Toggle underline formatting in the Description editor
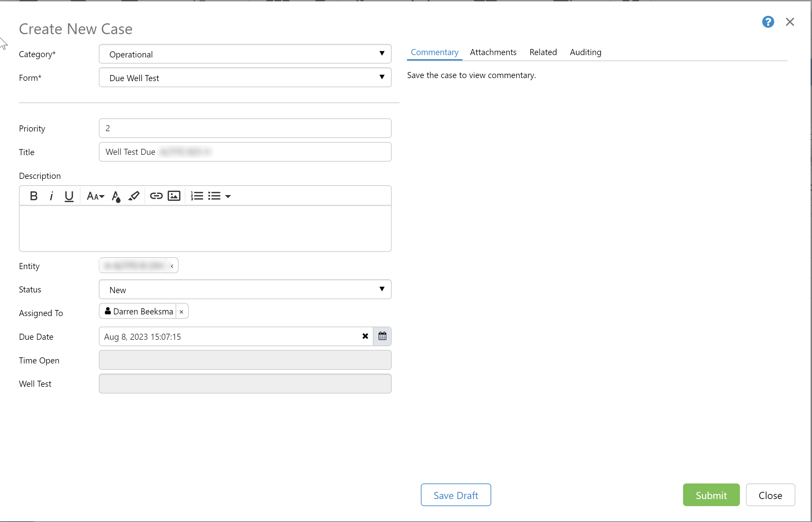This screenshot has width=812, height=522. coord(69,196)
